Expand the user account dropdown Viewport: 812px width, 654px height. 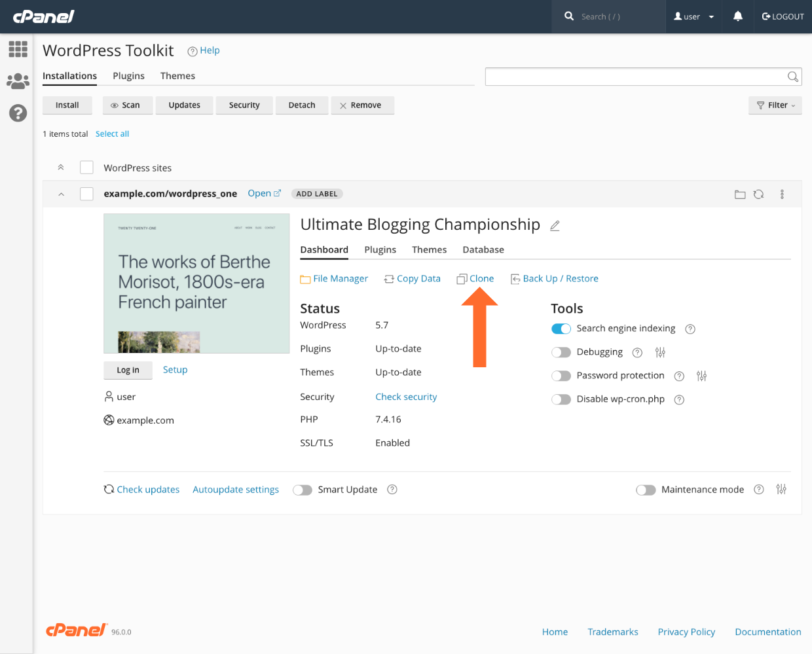pyautogui.click(x=694, y=16)
